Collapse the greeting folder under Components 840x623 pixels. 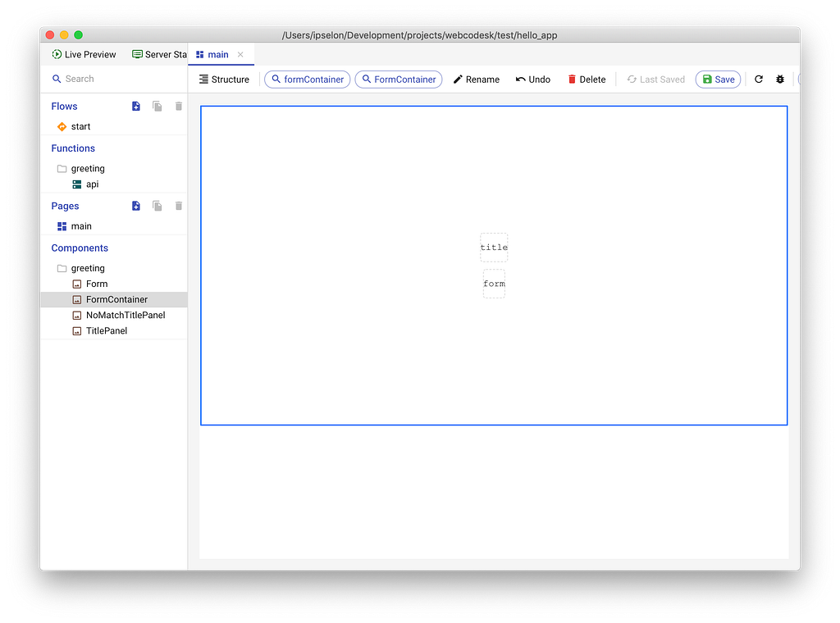click(x=88, y=268)
